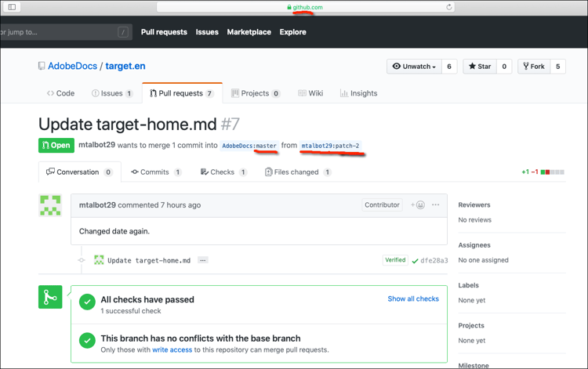Click the 'no conflicts' green check icon

[87, 341]
